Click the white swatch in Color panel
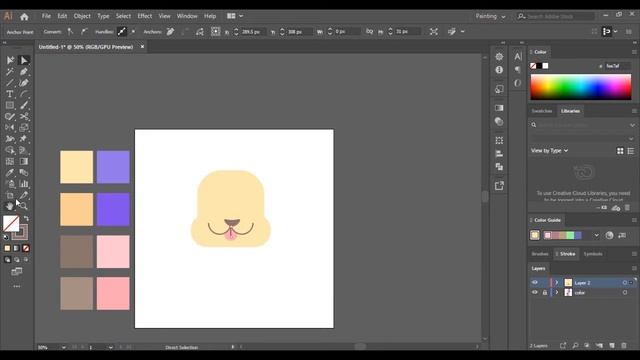The width and height of the screenshot is (640, 360). [x=545, y=66]
